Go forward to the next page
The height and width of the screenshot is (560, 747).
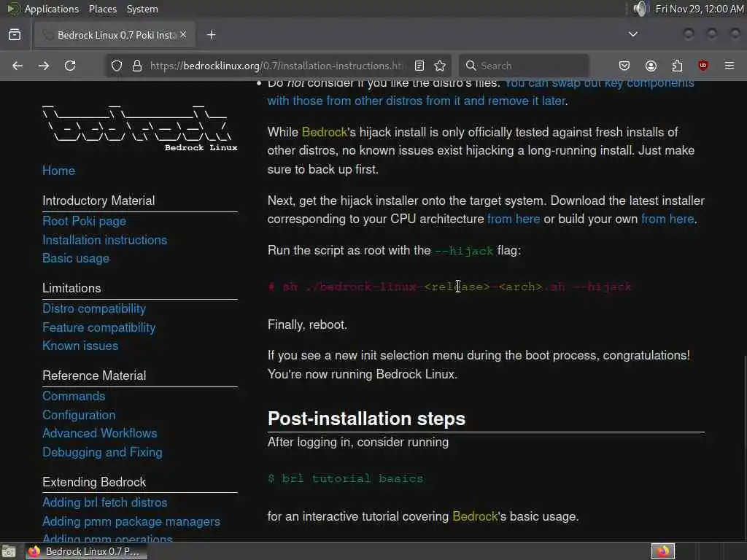point(44,66)
